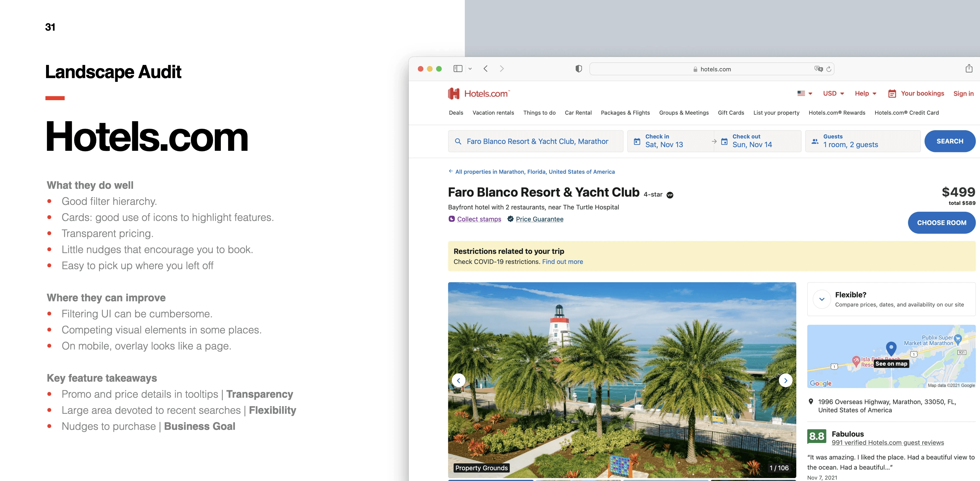Open Gift Cards in navigation
This screenshot has width=980, height=481.
(731, 113)
